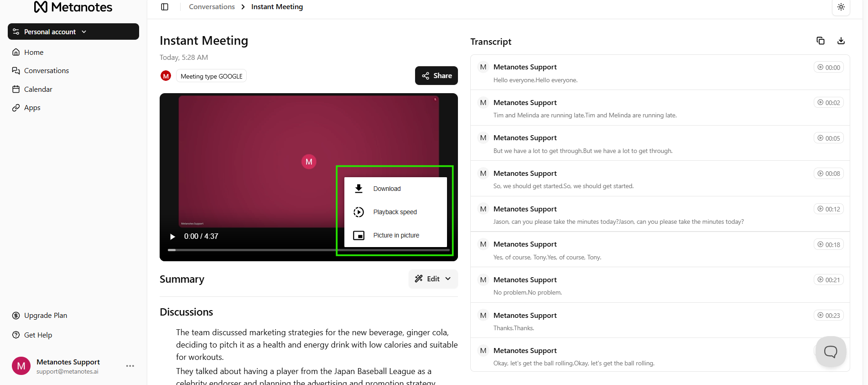The height and width of the screenshot is (385, 868).
Task: Open the Edit summary dropdown
Action: click(433, 279)
